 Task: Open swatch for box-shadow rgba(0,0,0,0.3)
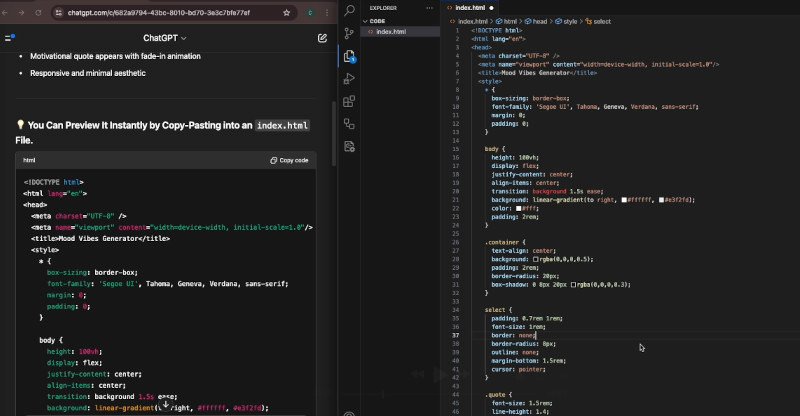coord(573,285)
